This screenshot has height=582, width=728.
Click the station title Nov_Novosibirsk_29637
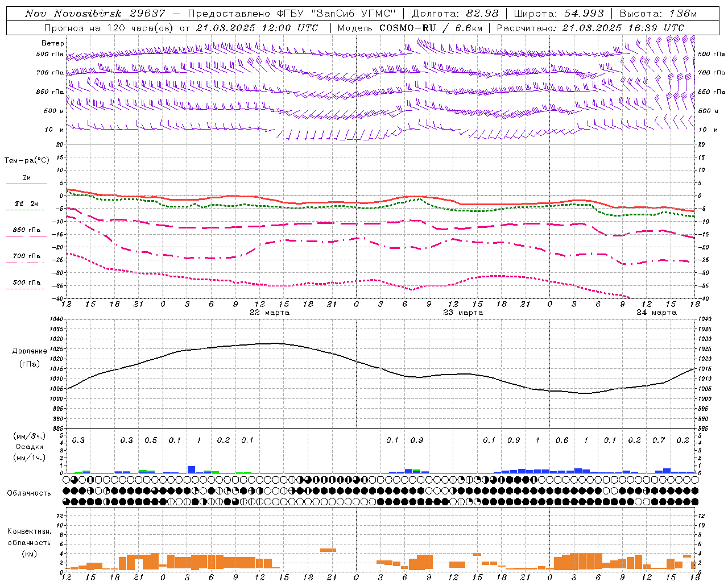click(x=95, y=14)
